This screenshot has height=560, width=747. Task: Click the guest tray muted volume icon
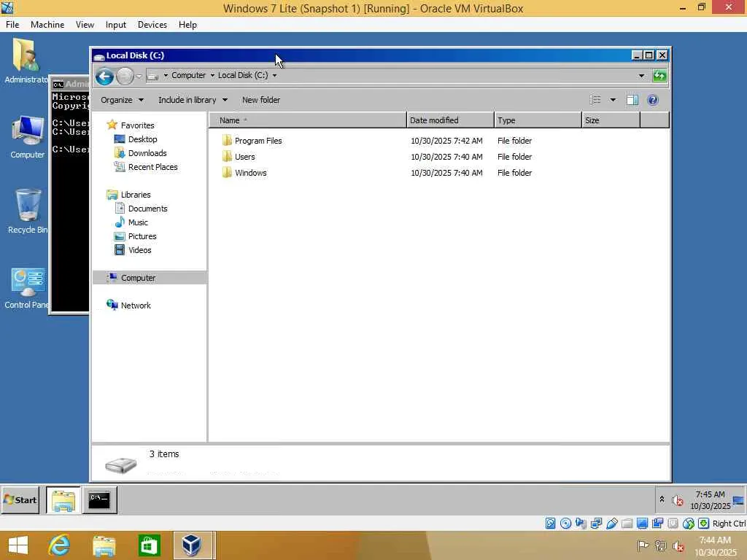click(678, 500)
